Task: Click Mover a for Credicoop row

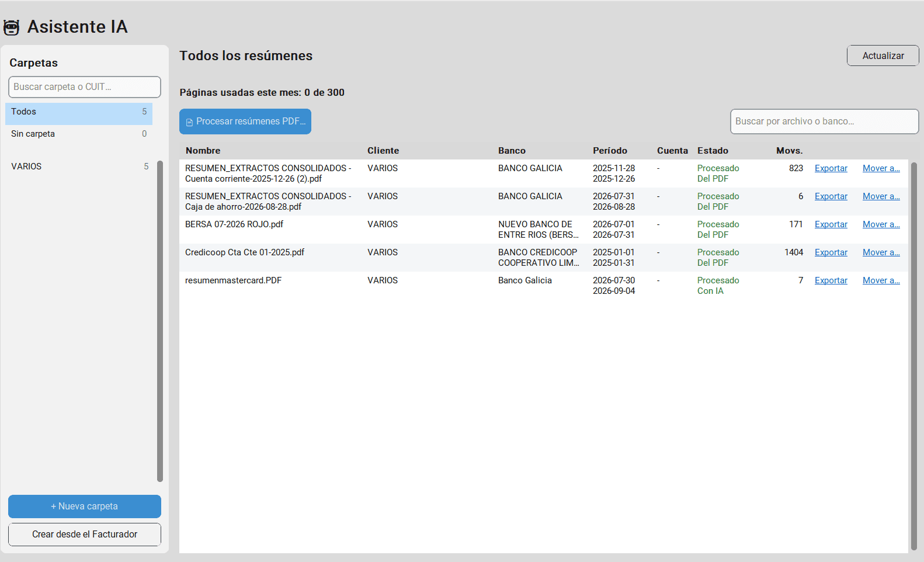Action: [881, 252]
